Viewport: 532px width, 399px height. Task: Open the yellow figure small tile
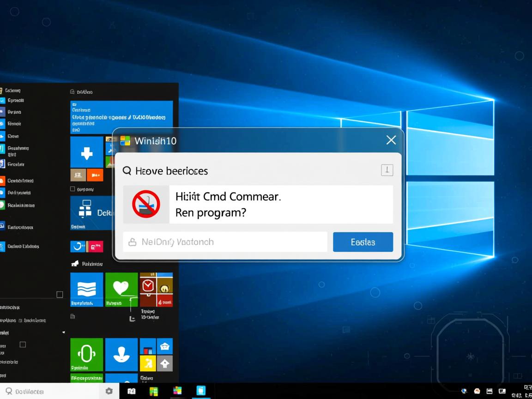(x=148, y=363)
